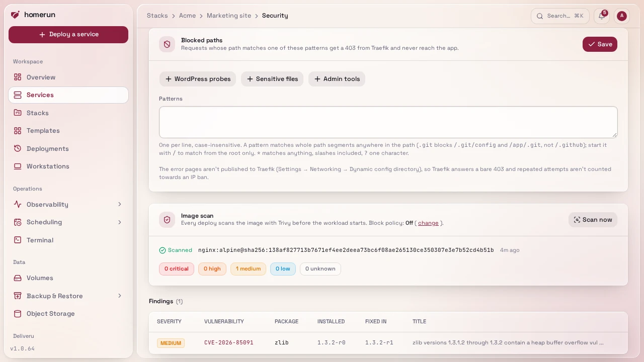Add WordPress probes preset
This screenshot has width=644, height=362.
point(198,79)
